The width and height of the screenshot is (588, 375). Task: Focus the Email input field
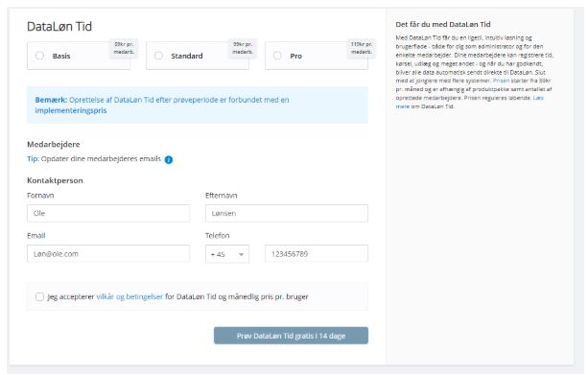pyautogui.click(x=108, y=254)
